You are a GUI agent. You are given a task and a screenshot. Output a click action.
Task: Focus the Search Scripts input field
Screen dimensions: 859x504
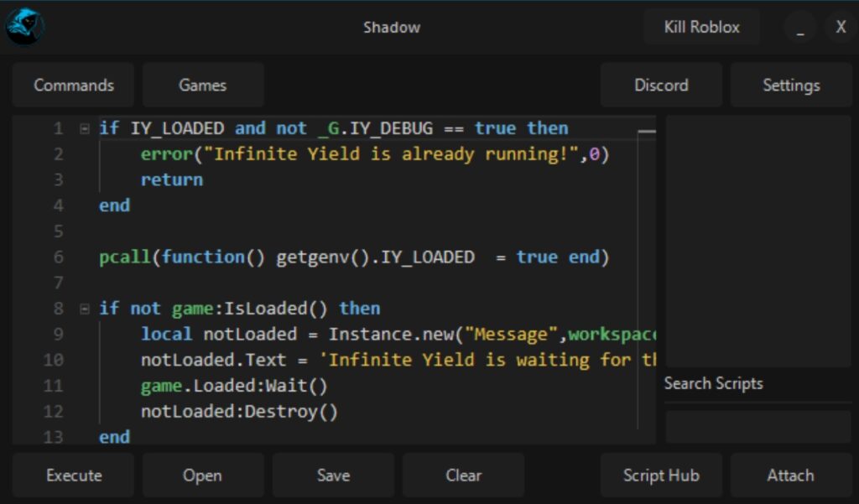(758, 427)
